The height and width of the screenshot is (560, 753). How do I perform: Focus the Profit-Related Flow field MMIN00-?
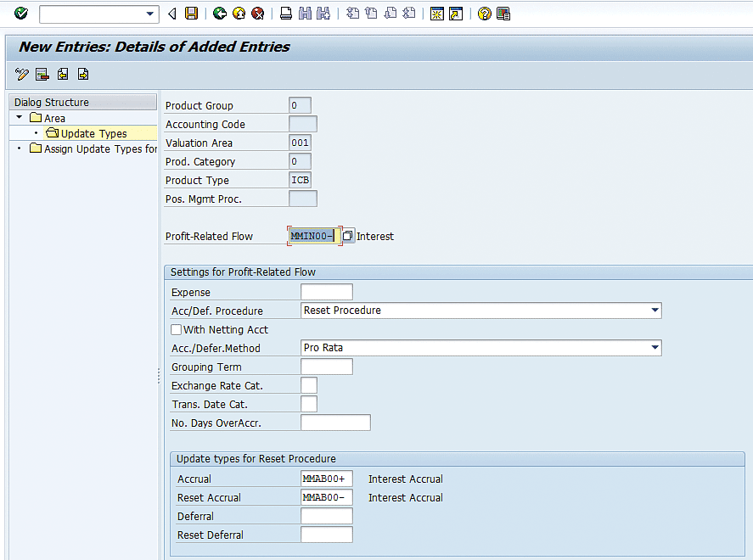click(x=315, y=236)
